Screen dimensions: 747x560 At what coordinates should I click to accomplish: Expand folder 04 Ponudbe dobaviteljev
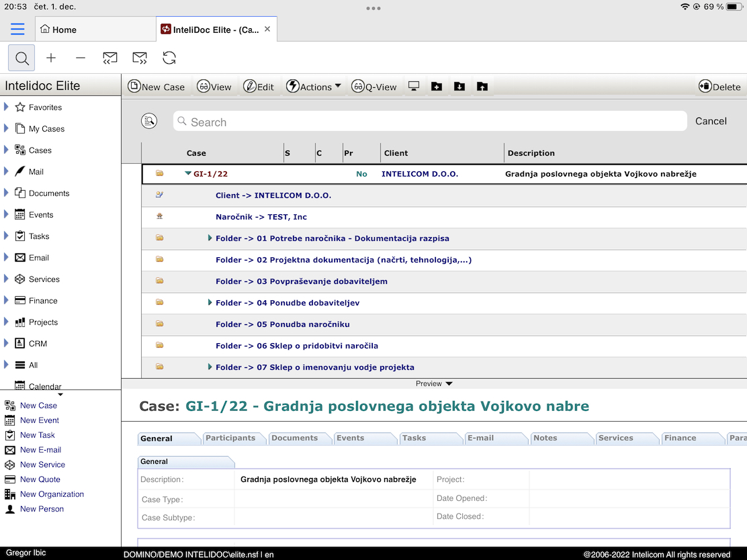[x=210, y=303]
